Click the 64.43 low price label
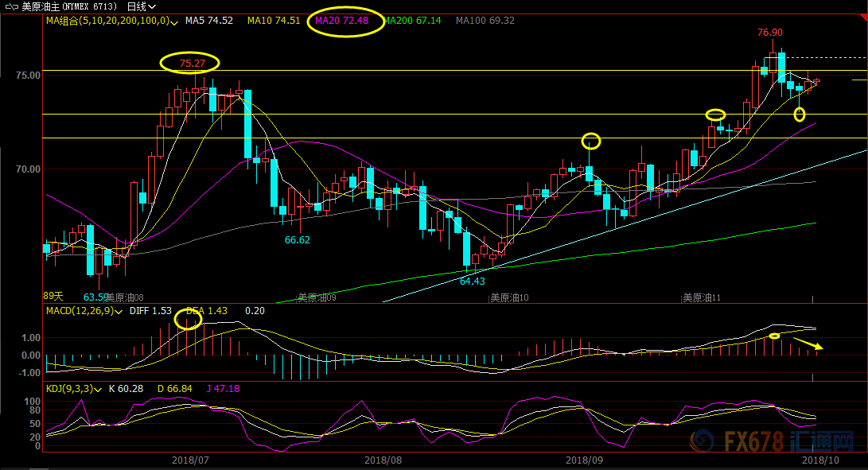 coord(472,281)
